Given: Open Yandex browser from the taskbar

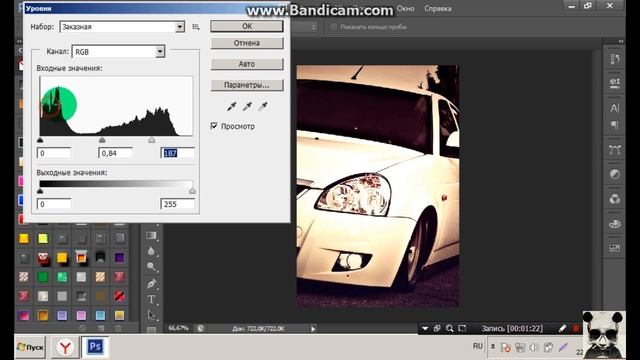Looking at the screenshot, I should [65, 347].
